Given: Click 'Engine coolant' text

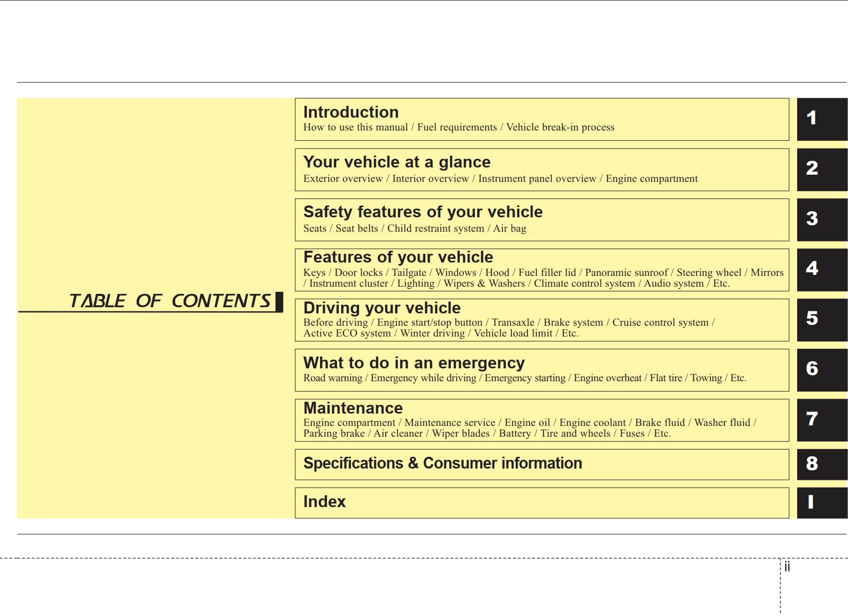Looking at the screenshot, I should [592, 423].
